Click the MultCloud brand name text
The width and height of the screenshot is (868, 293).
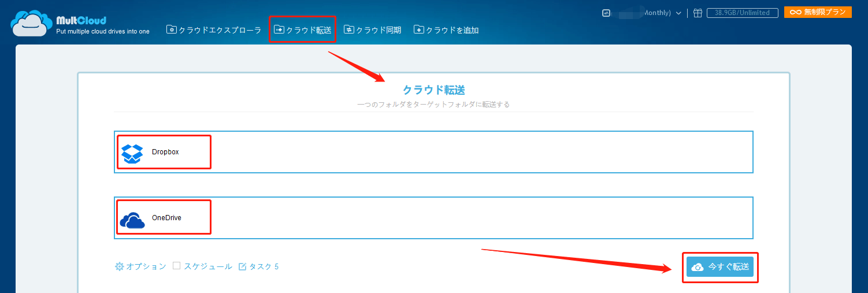81,21
